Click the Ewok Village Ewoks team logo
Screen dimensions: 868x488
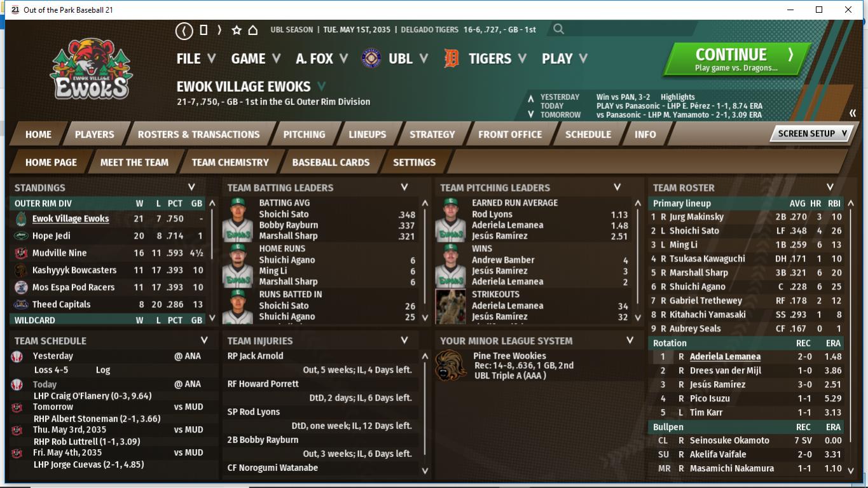pyautogui.click(x=91, y=69)
